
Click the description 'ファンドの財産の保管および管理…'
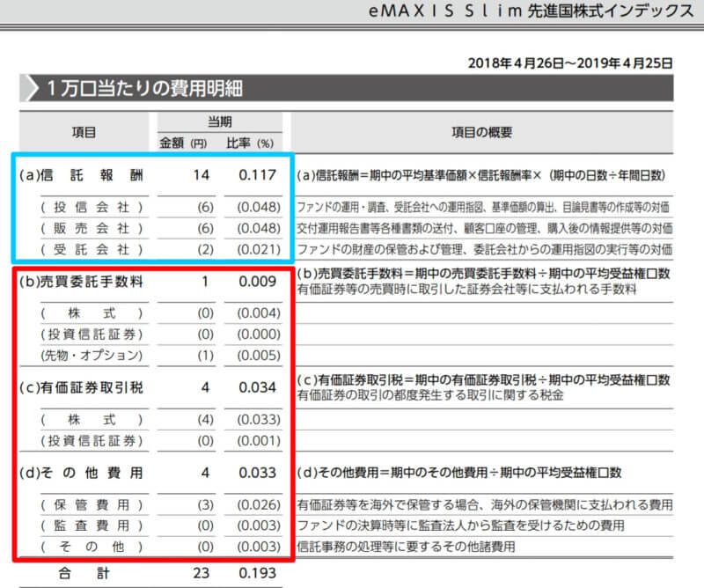[485, 249]
